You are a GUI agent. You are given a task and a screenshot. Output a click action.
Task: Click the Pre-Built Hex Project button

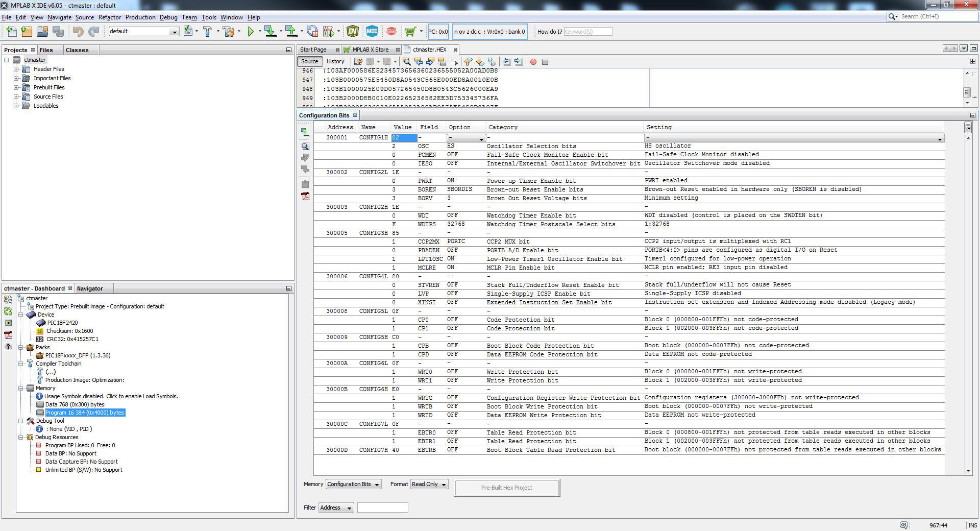pos(506,488)
